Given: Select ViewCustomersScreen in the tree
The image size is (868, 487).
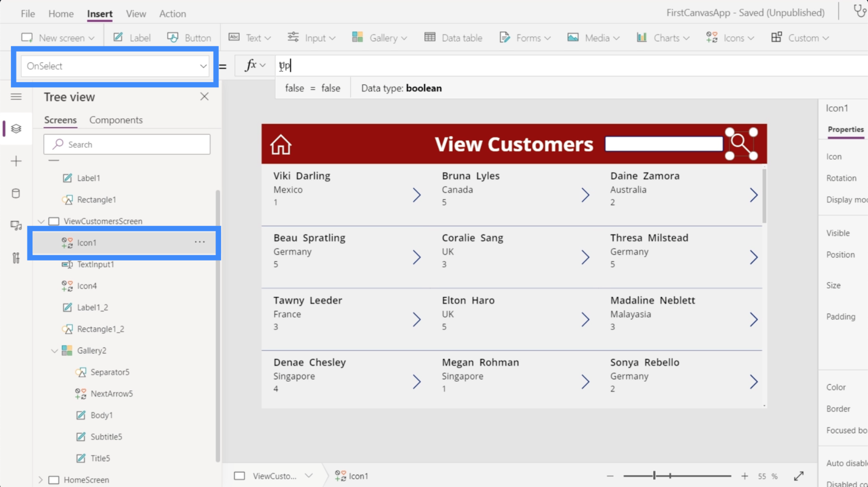Looking at the screenshot, I should [103, 221].
